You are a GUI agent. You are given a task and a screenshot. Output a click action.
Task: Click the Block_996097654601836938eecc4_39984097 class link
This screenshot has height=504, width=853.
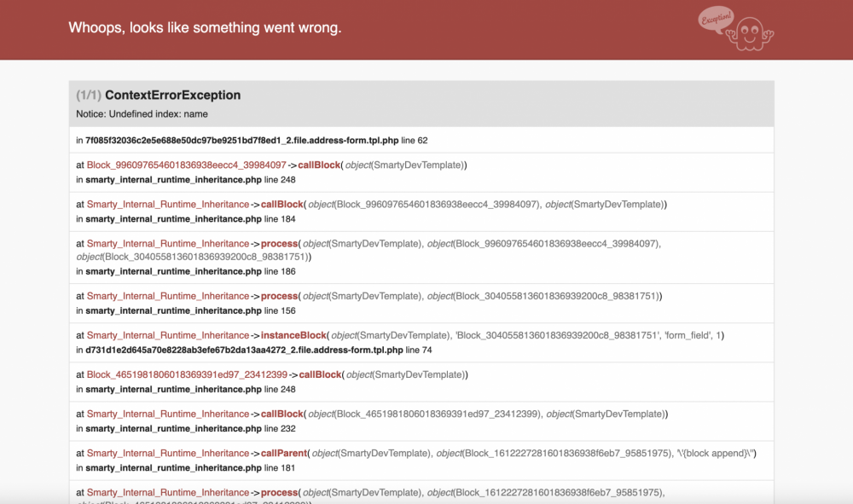[187, 165]
